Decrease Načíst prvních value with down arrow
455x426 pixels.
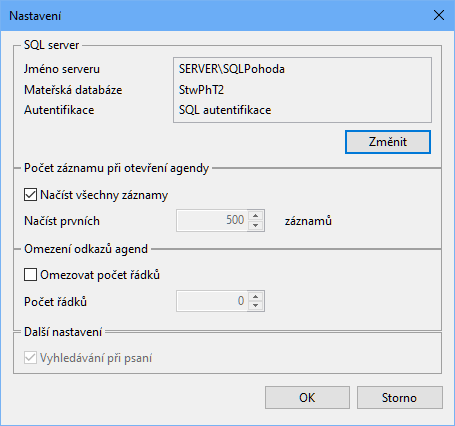tap(256, 226)
